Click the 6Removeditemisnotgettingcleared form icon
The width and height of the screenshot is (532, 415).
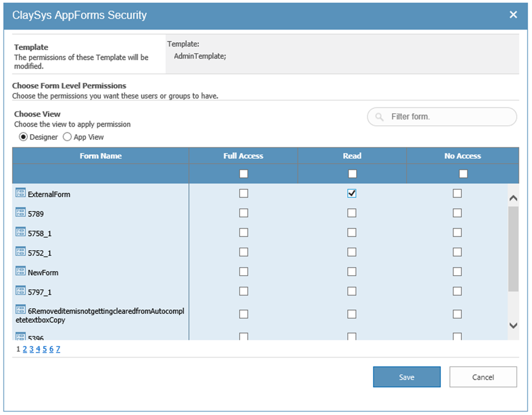point(20,310)
